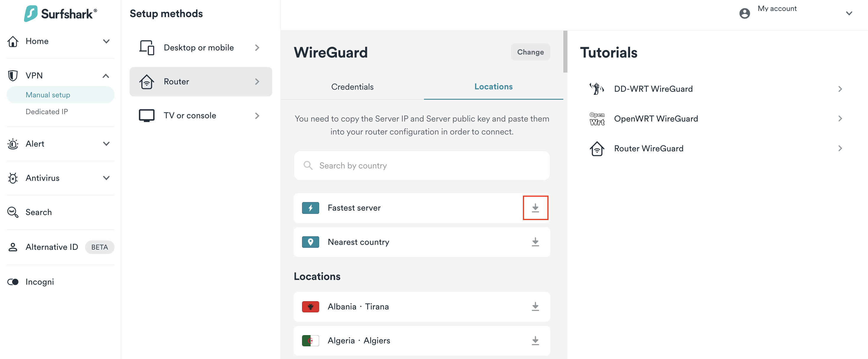Screen dimensions: 868x359
Task: Download the Nearest country configuration
Action: [x=535, y=242]
